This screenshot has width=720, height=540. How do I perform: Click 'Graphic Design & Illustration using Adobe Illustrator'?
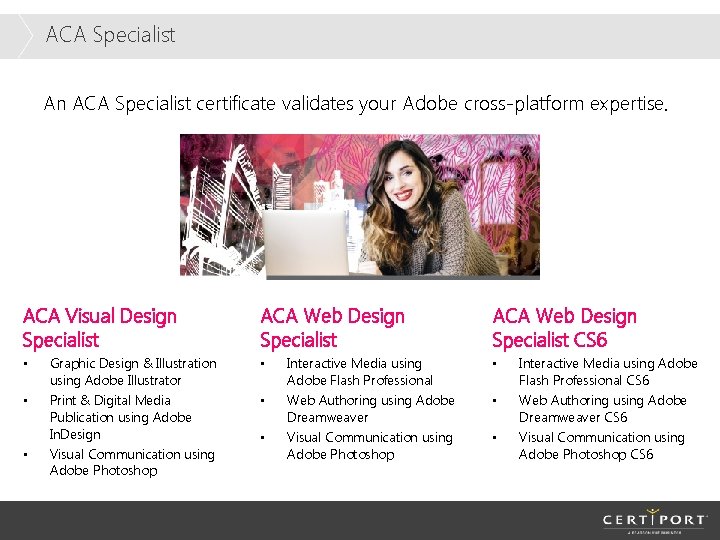[x=133, y=372]
